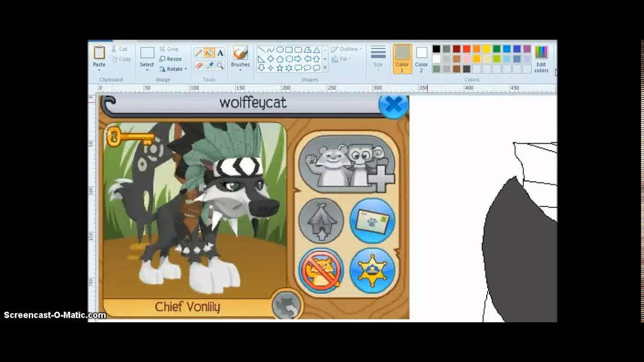
Task: Click the report sheriff badge icon
Action: [372, 270]
